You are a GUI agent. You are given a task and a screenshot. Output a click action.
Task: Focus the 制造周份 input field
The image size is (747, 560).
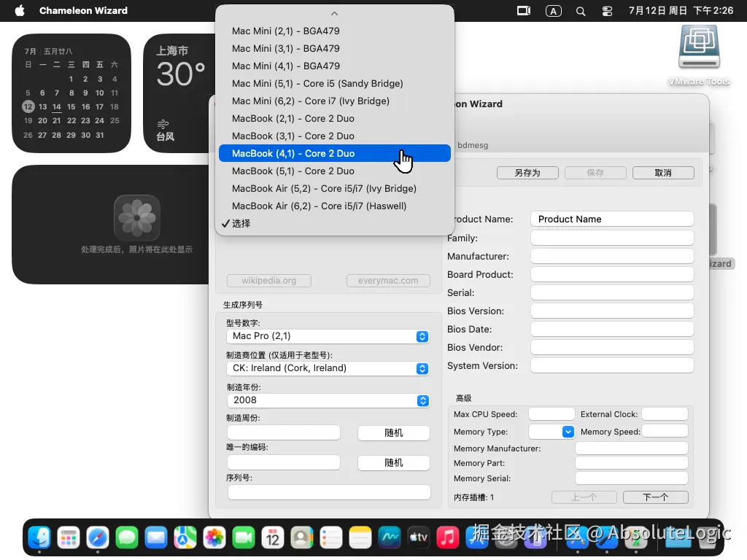(x=284, y=432)
